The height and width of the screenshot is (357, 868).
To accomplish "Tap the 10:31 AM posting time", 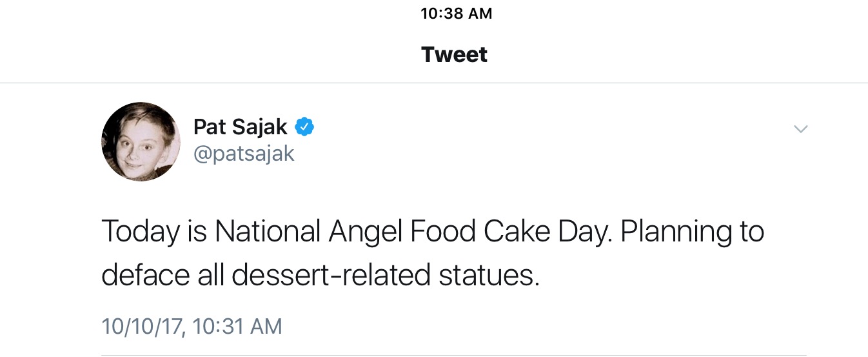I will (237, 326).
